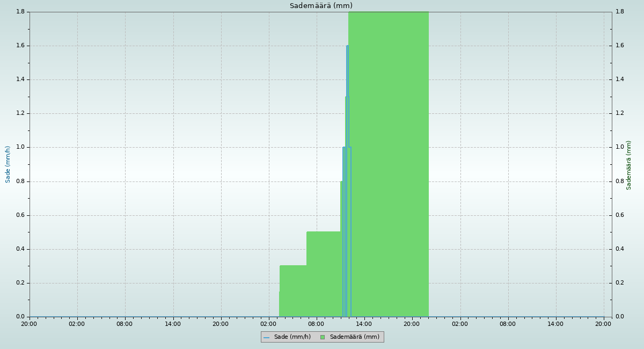Click the 1.0 tick label on the left axis
644x349 pixels.
(x=21, y=147)
